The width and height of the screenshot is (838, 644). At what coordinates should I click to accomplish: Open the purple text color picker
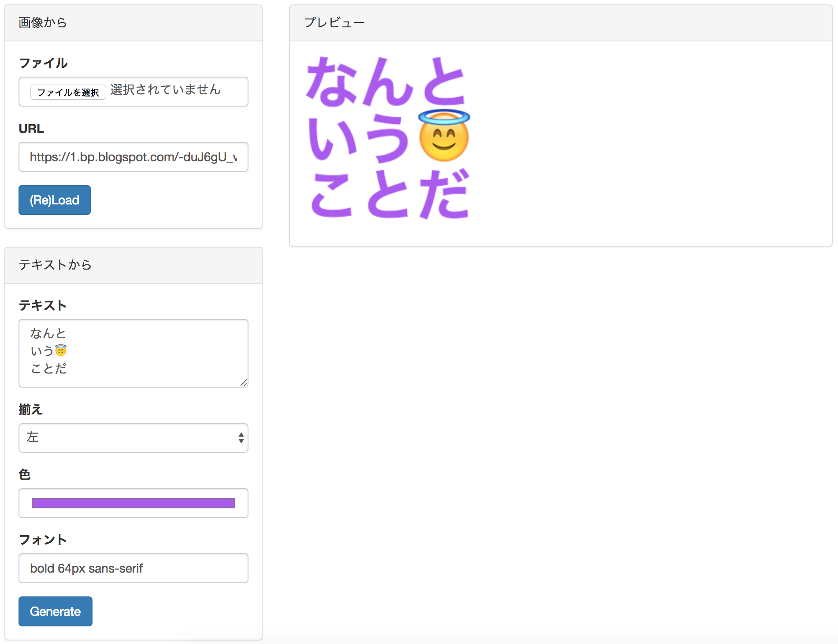pos(133,503)
